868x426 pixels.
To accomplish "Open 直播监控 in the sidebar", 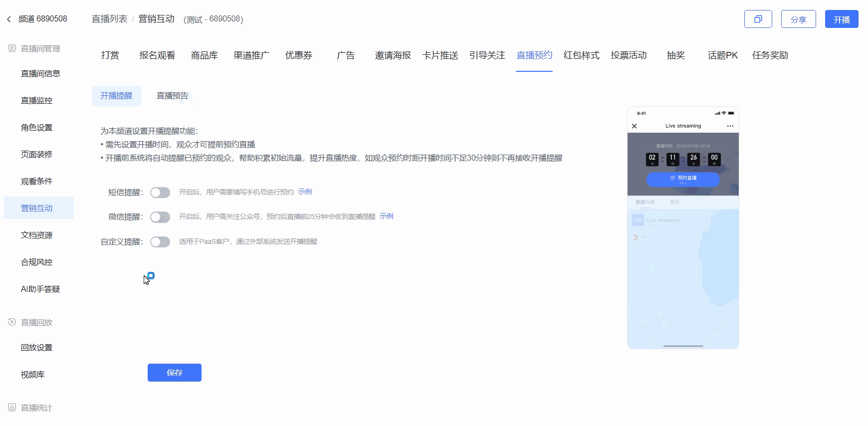I will (x=36, y=100).
